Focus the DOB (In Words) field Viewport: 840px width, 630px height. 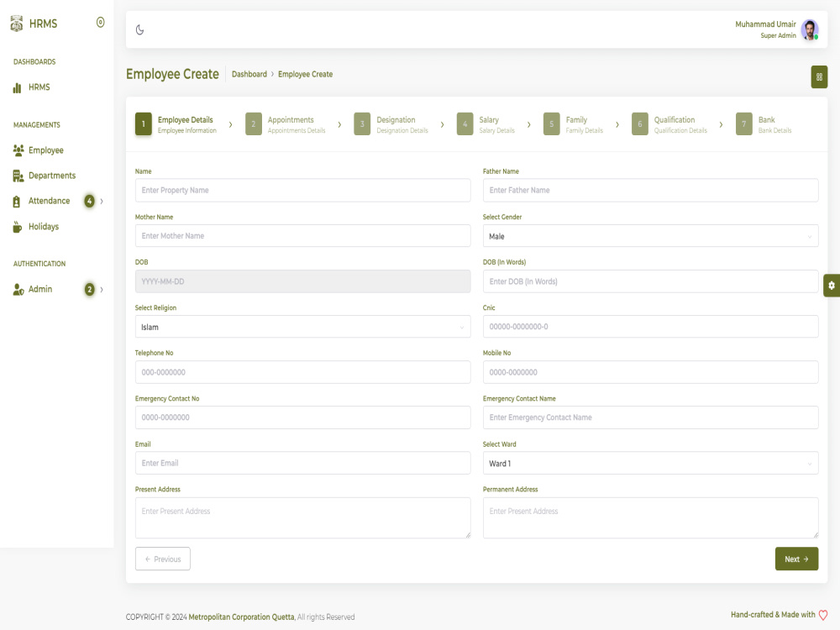pos(650,281)
